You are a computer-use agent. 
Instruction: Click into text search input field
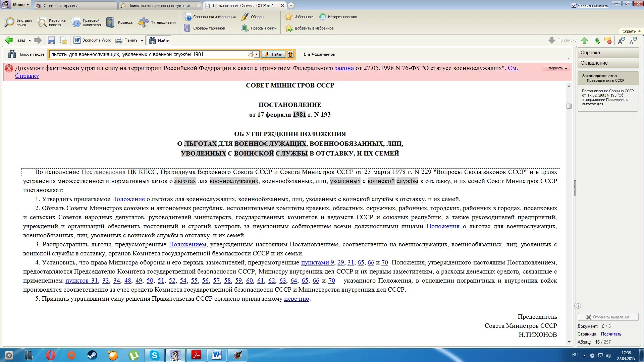click(x=149, y=54)
